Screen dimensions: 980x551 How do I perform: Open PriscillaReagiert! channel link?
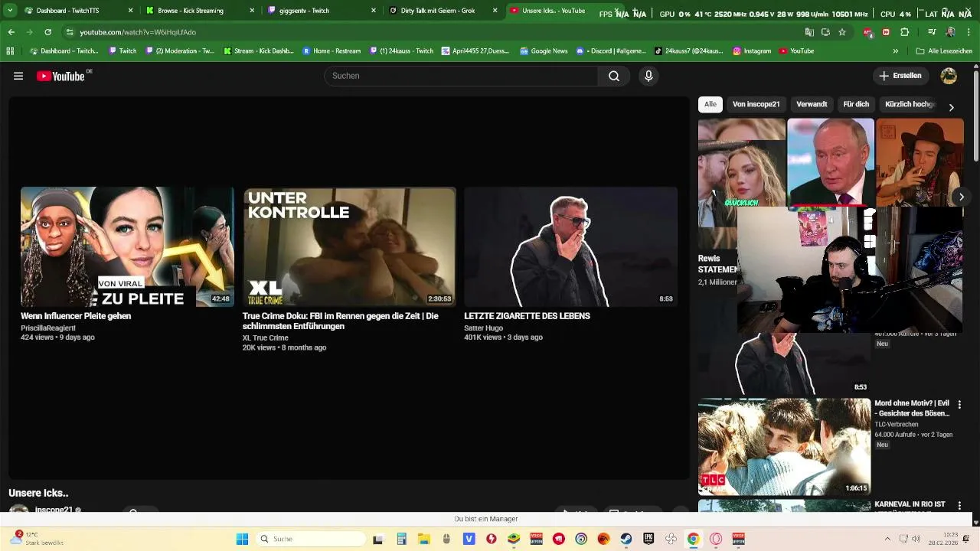48,328
